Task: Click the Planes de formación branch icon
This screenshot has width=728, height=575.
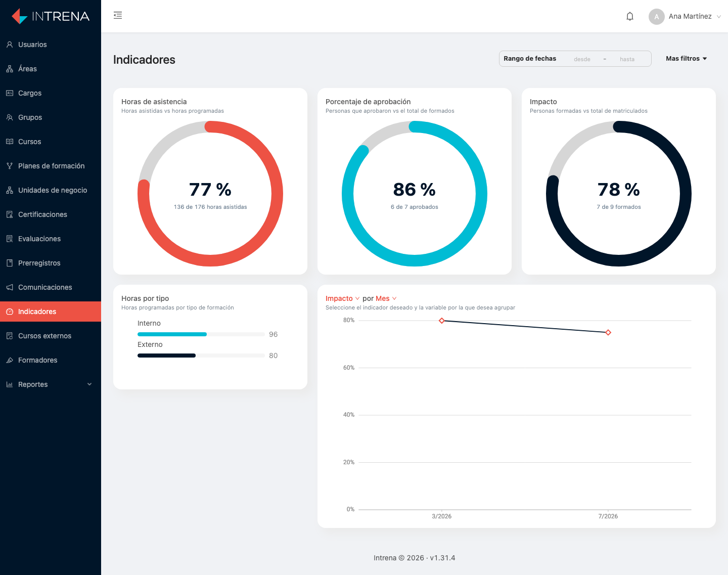Action: tap(10, 166)
